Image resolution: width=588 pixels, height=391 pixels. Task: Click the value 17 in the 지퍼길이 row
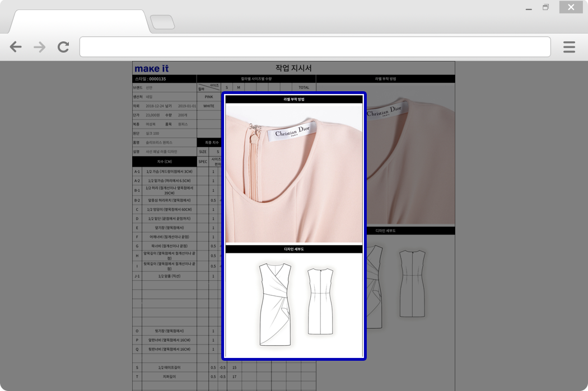(x=235, y=376)
